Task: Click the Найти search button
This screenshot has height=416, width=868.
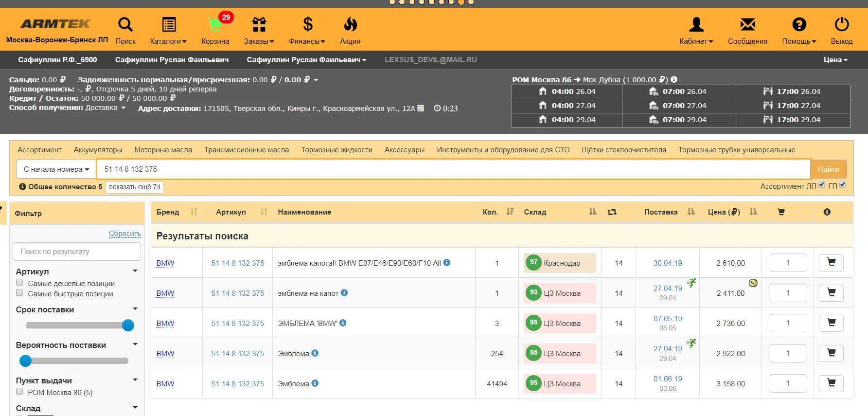Action: coord(828,169)
